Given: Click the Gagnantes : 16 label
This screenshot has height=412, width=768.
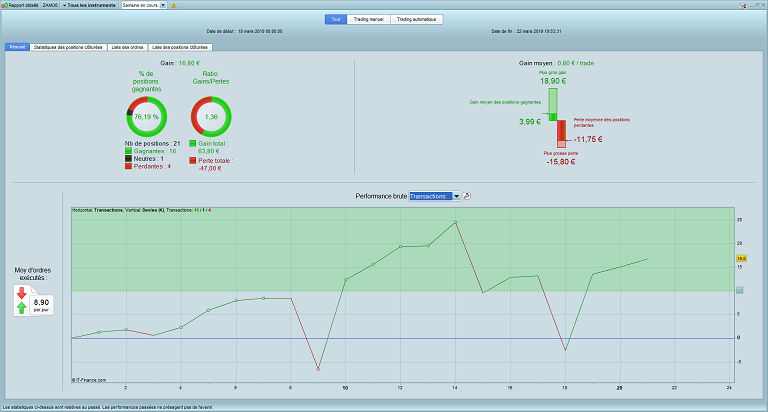Looking at the screenshot, I should click(x=155, y=151).
